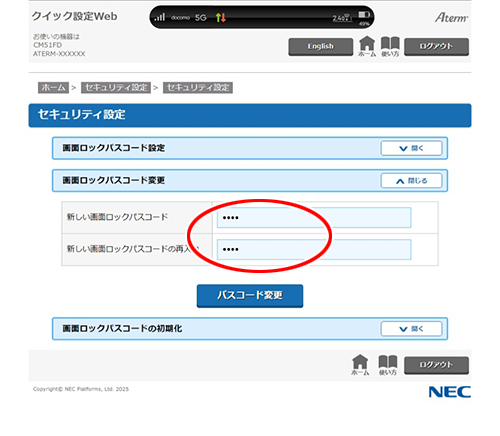Click the top ログアウト button
This screenshot has width=500, height=436.
pyautogui.click(x=436, y=46)
